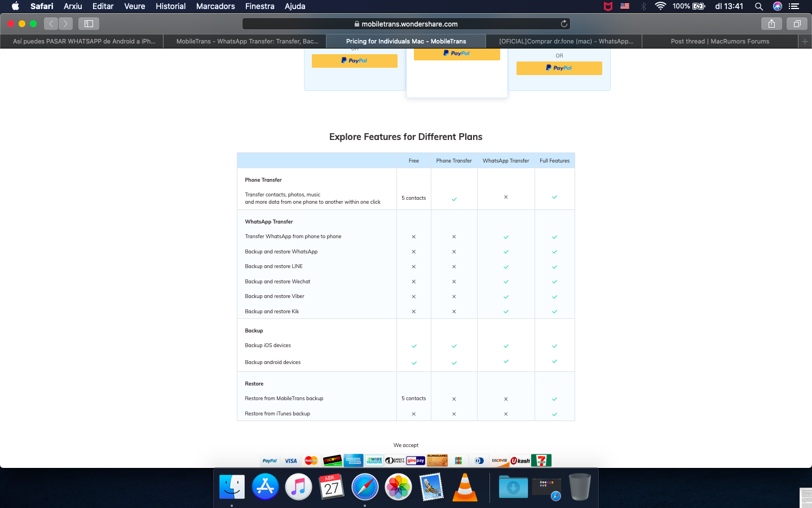Reload the page using the reload icon
The width and height of the screenshot is (812, 508).
564,24
